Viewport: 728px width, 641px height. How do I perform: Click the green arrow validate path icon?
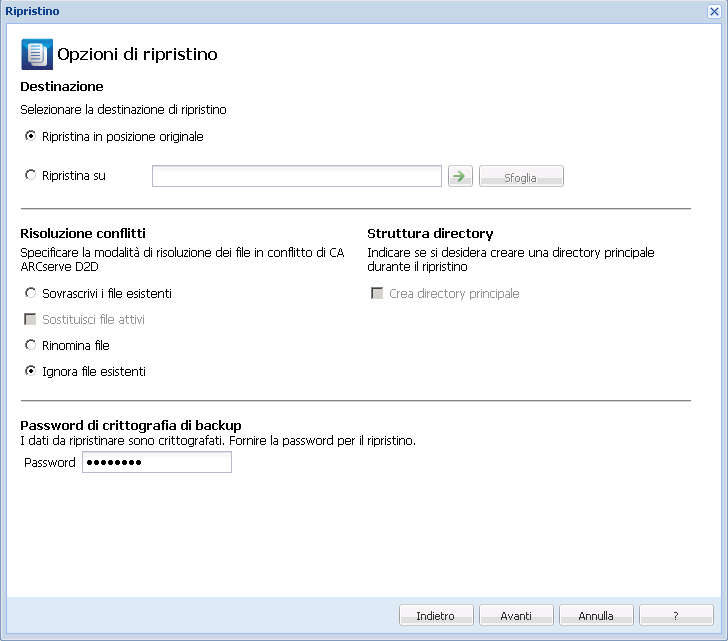pos(460,176)
